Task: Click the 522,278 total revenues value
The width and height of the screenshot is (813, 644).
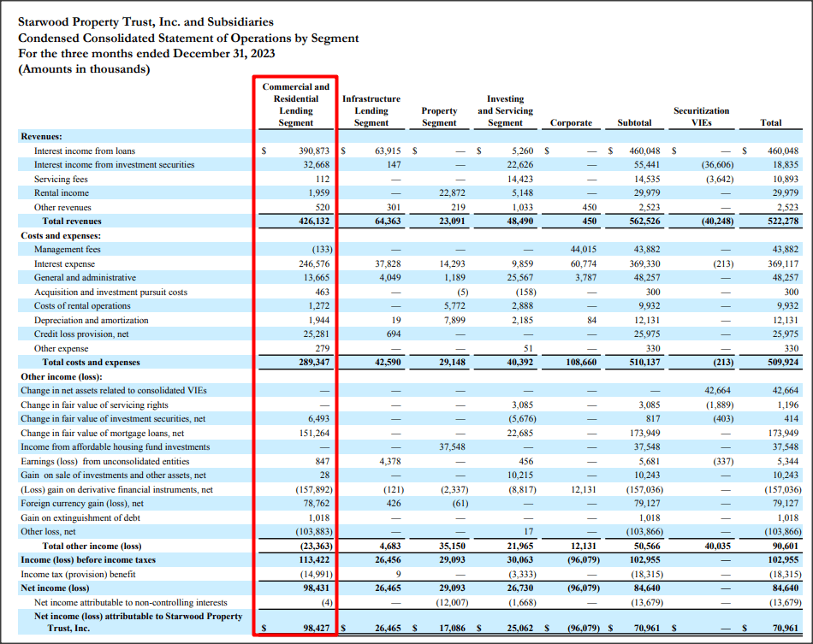Action: click(x=783, y=222)
